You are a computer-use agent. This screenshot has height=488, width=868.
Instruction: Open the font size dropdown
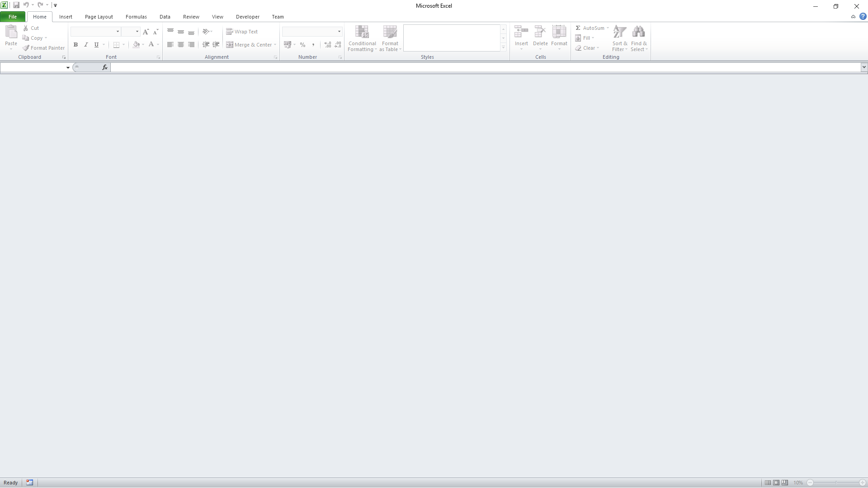(x=137, y=32)
